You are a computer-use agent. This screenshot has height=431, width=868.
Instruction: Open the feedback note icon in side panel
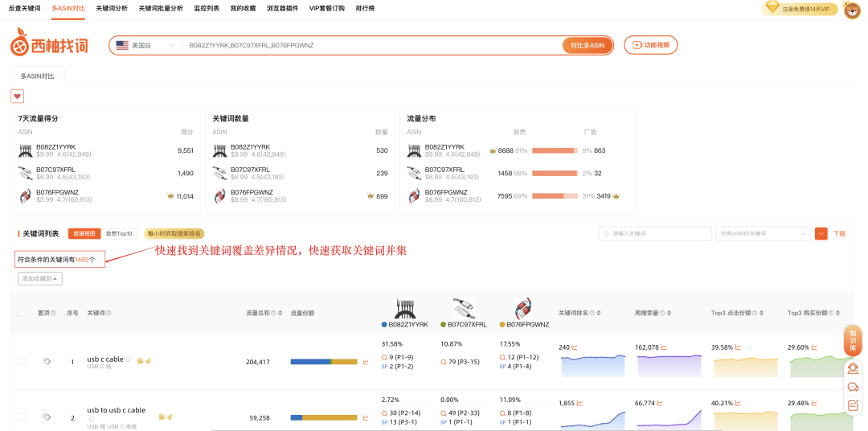click(x=853, y=405)
